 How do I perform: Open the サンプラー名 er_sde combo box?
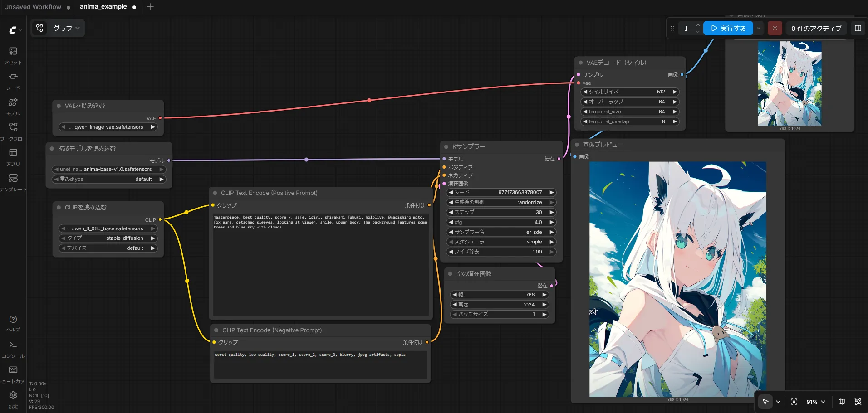tap(501, 232)
